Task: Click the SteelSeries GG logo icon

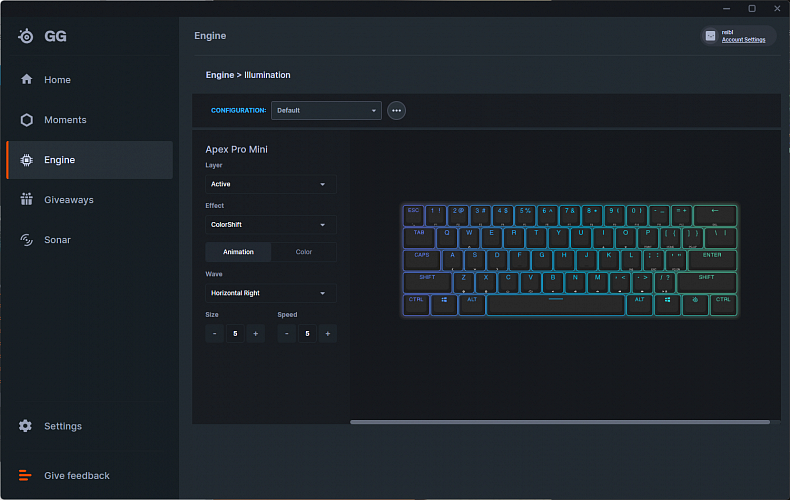Action: [x=26, y=36]
